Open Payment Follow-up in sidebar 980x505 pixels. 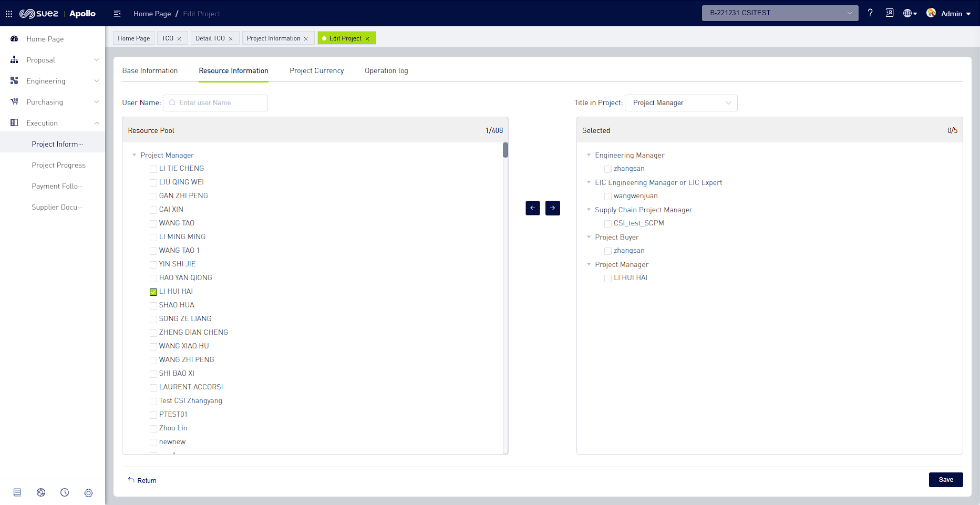pos(57,186)
